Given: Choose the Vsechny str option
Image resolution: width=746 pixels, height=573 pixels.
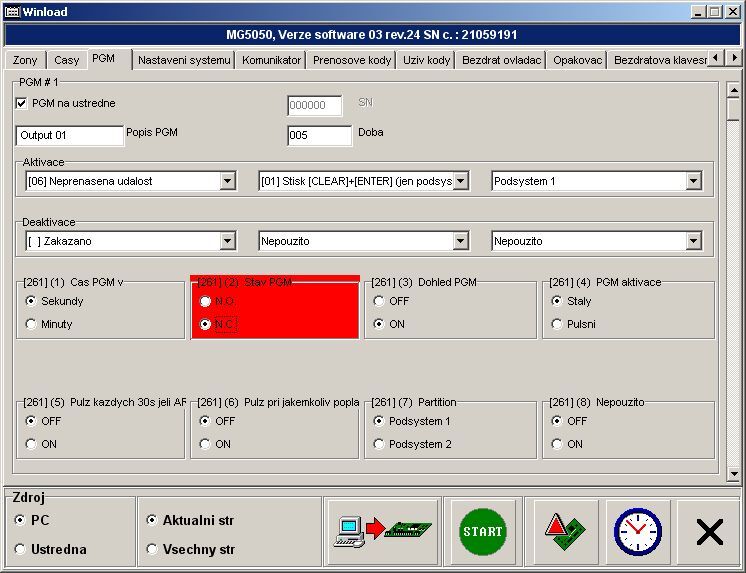Looking at the screenshot, I should coord(152,549).
